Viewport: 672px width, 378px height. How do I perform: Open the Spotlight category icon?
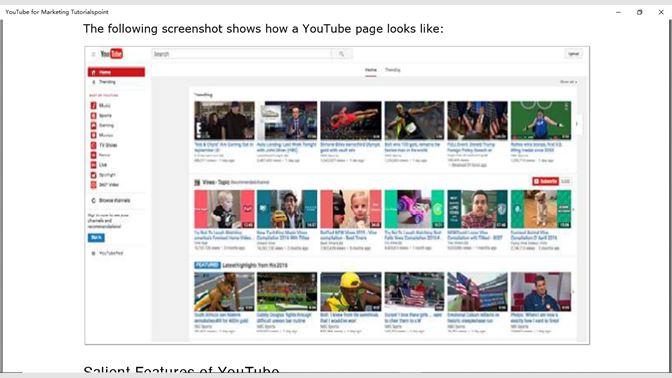(93, 175)
